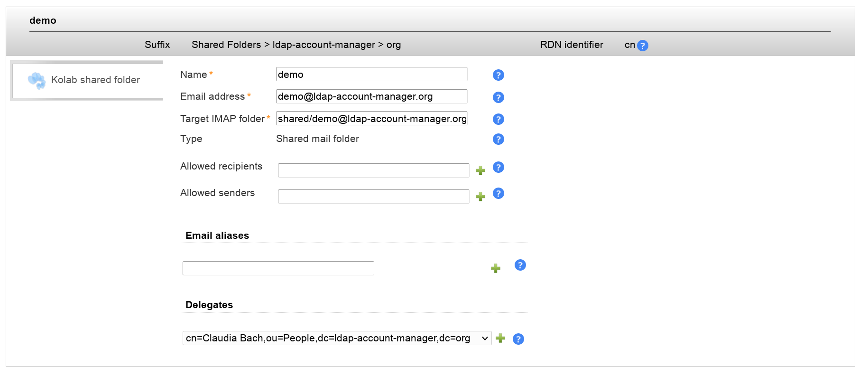
Task: Open help for the Name field
Action: click(x=498, y=75)
